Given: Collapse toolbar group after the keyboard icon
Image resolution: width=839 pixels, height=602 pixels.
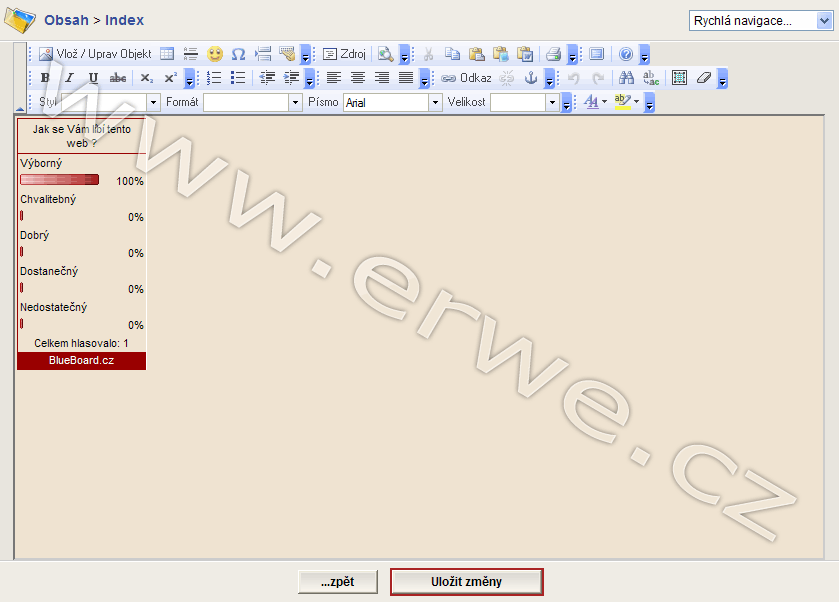Looking at the screenshot, I should tap(305, 54).
